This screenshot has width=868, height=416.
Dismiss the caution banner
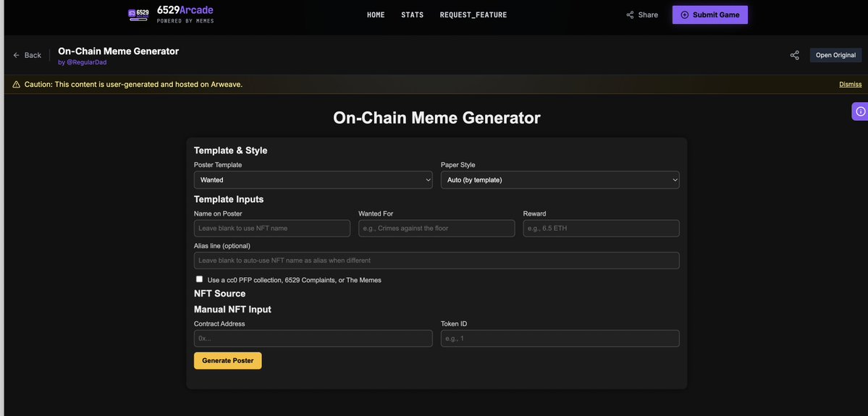point(851,84)
